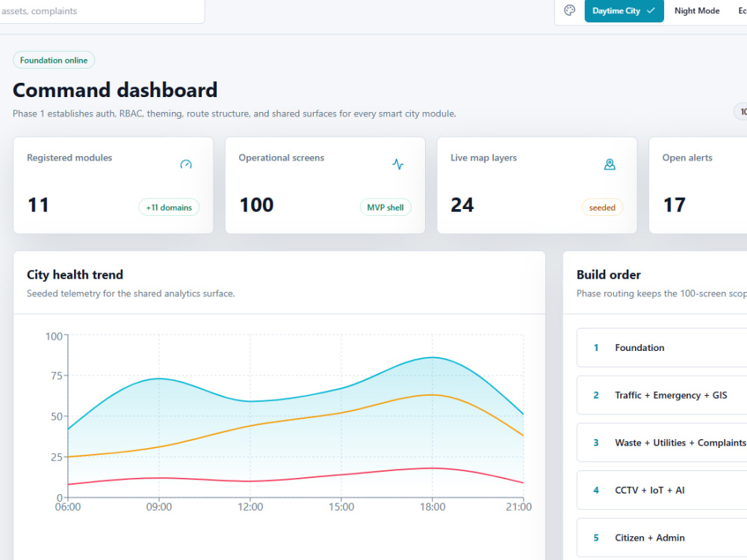Image resolution: width=747 pixels, height=560 pixels.
Task: Open the Live map layers card
Action: click(x=537, y=185)
